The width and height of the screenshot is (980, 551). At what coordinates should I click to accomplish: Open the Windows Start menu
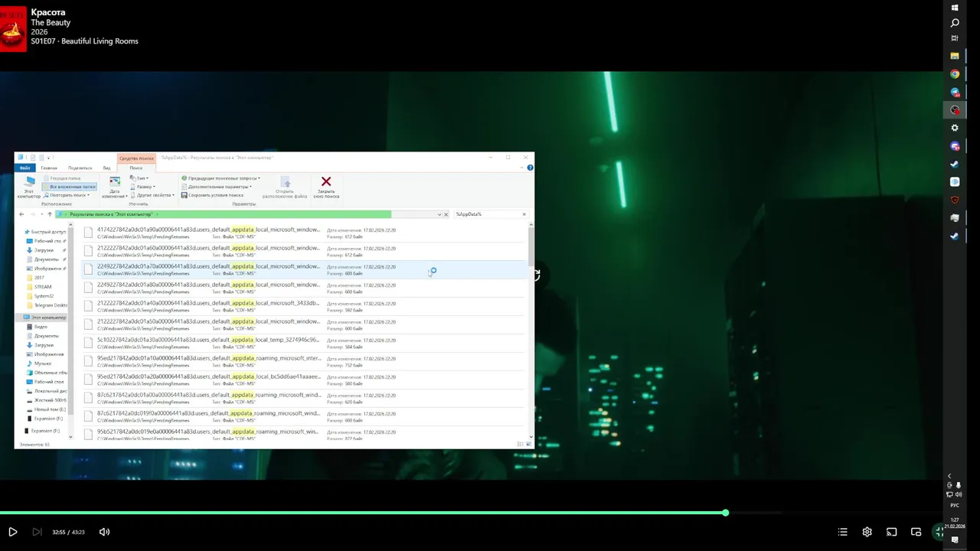click(x=955, y=8)
